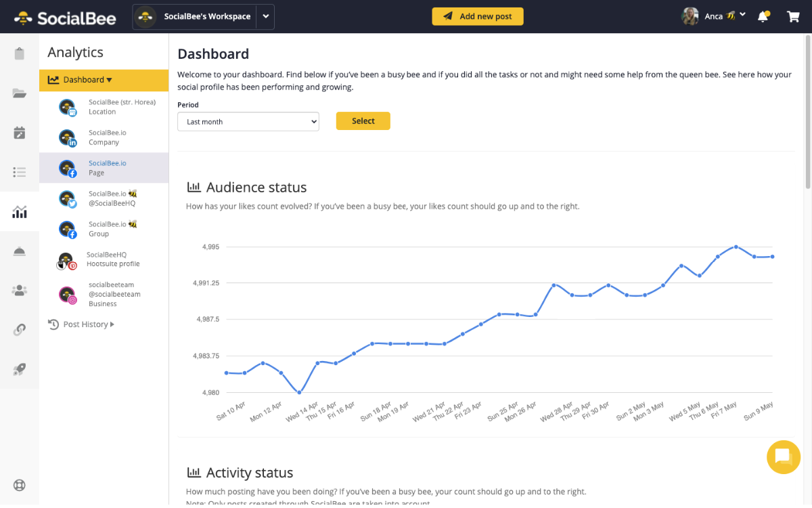Click the page vertical scrollbar
The height and width of the screenshot is (508, 812).
807,112
